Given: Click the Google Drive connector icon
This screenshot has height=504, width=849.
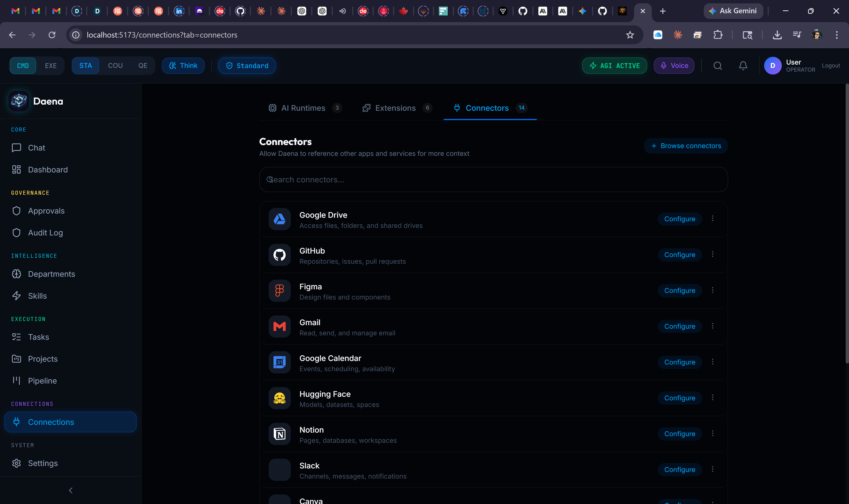Looking at the screenshot, I should (279, 219).
